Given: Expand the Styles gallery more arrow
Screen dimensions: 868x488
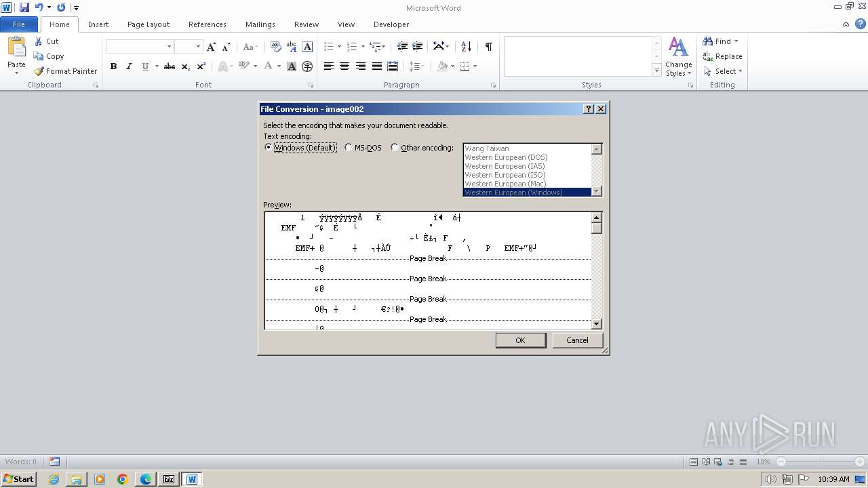Looking at the screenshot, I should (656, 70).
